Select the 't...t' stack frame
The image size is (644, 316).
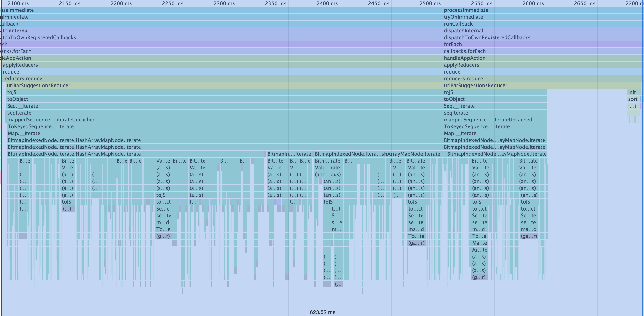tap(336, 209)
